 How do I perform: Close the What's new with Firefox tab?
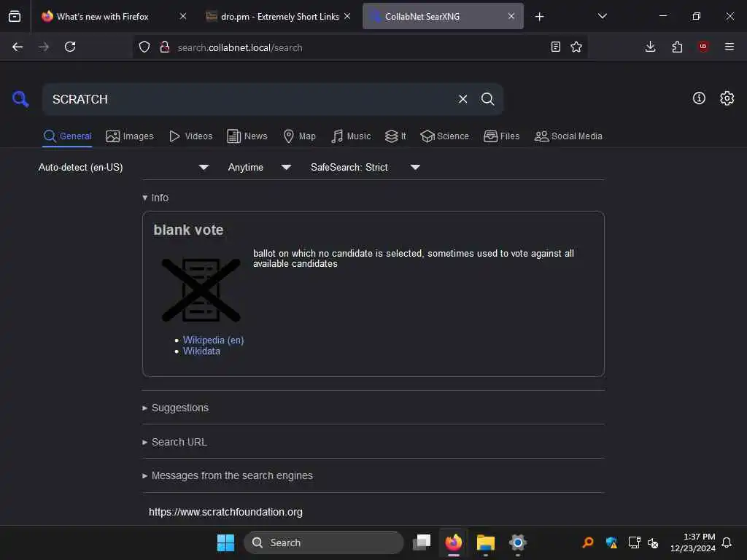(183, 16)
